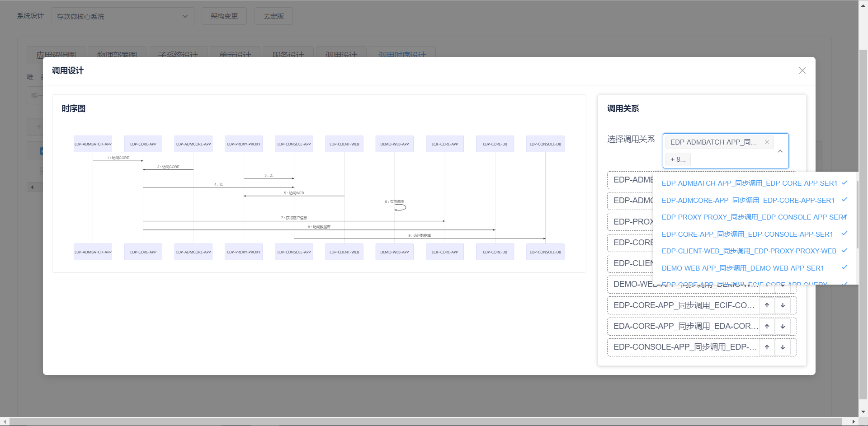Collapse the 选择调用关系 dropdown arrow
This screenshot has width=868, height=426.
click(780, 151)
